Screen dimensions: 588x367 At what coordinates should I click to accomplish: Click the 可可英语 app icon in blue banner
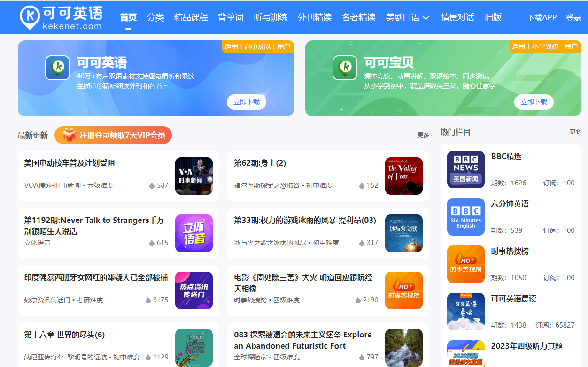58,68
